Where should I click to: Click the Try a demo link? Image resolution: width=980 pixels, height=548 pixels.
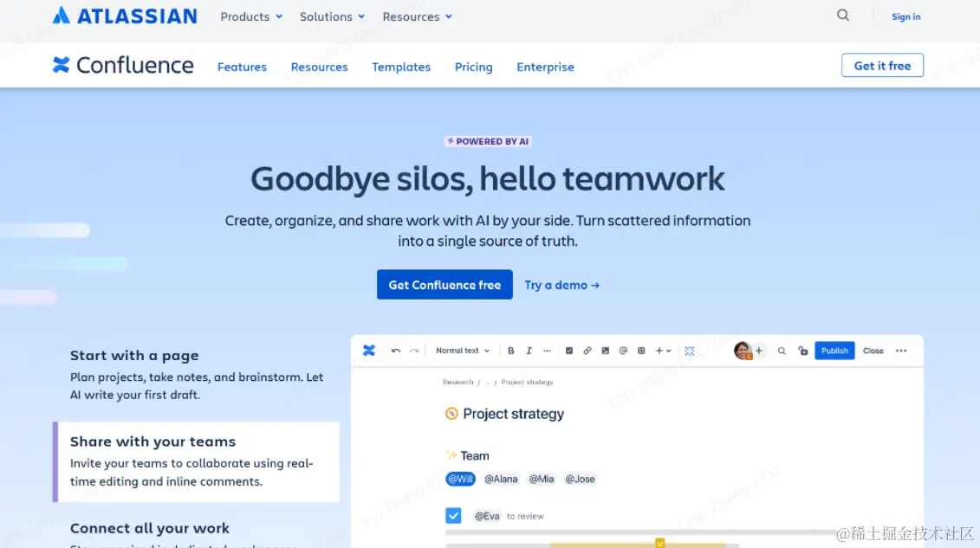561,285
